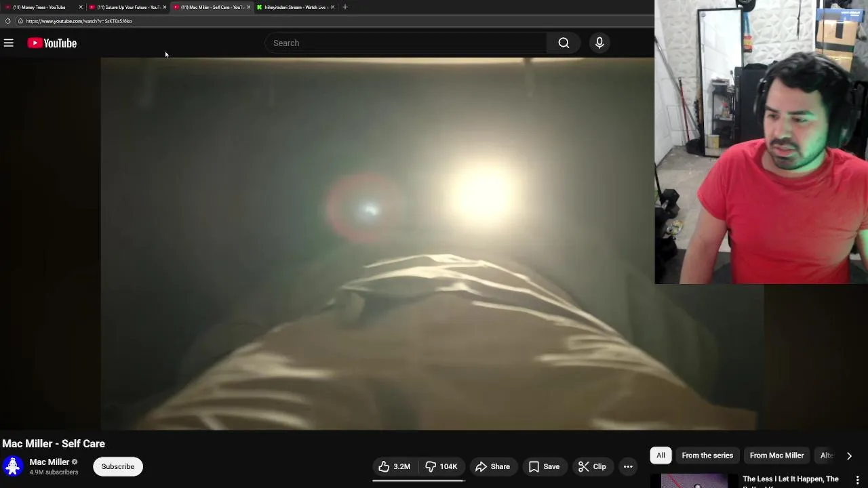Screen dimensions: 868x488
Task: Close the Money Trees tab
Action: point(81,7)
